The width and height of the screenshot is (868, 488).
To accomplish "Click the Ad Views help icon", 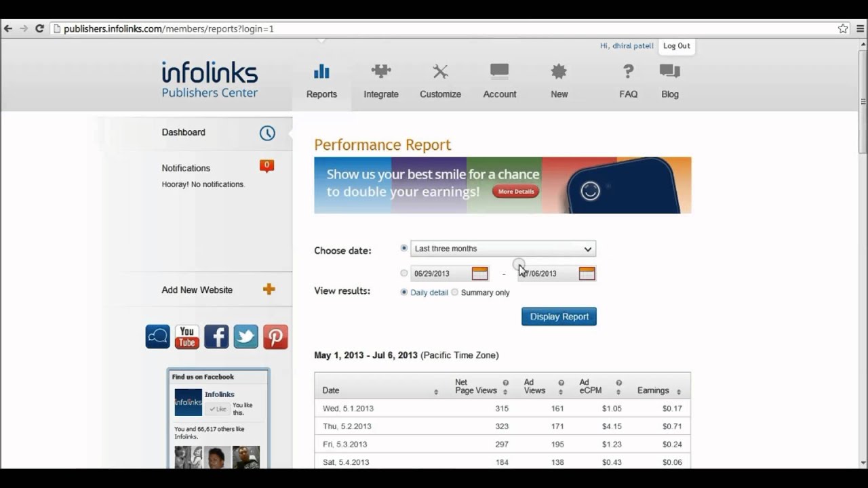I will tap(561, 383).
